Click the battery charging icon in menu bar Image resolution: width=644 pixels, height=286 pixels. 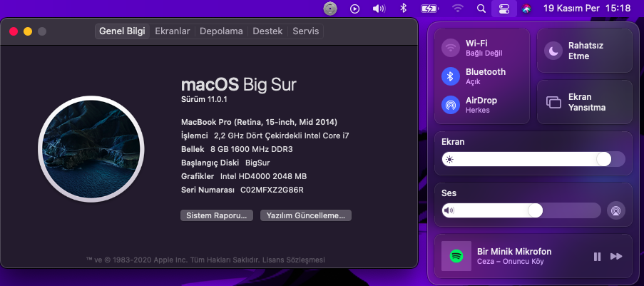coord(429,9)
